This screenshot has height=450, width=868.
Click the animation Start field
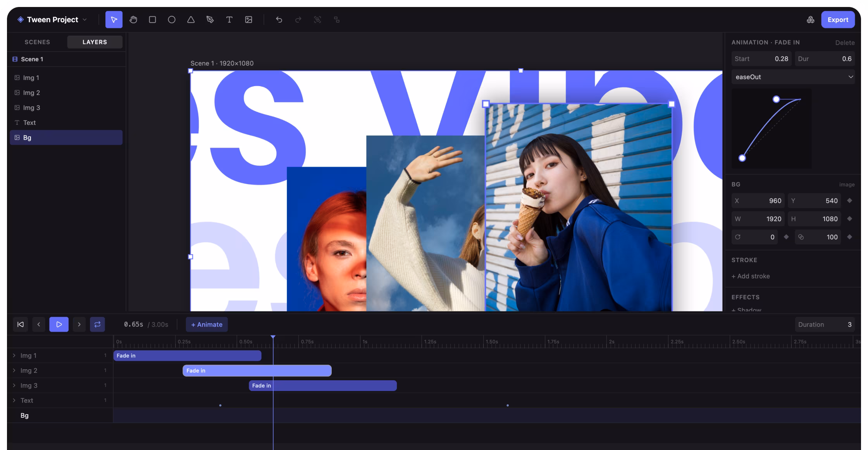click(x=761, y=59)
